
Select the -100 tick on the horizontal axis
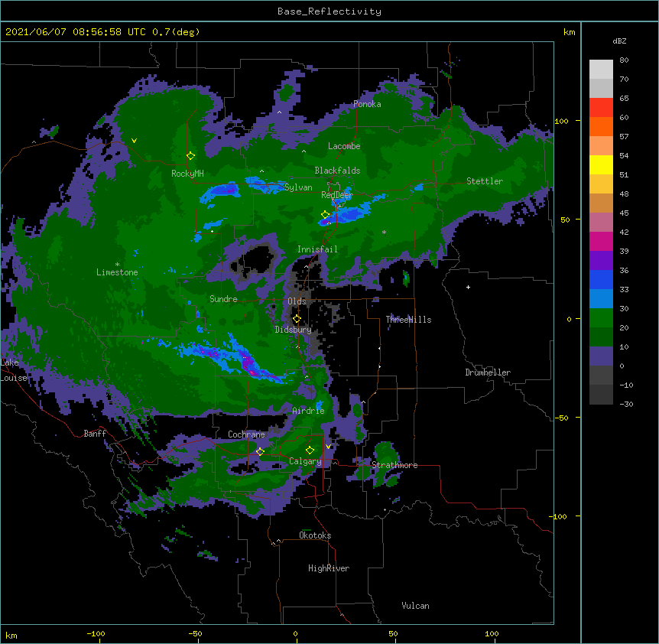tap(96, 633)
